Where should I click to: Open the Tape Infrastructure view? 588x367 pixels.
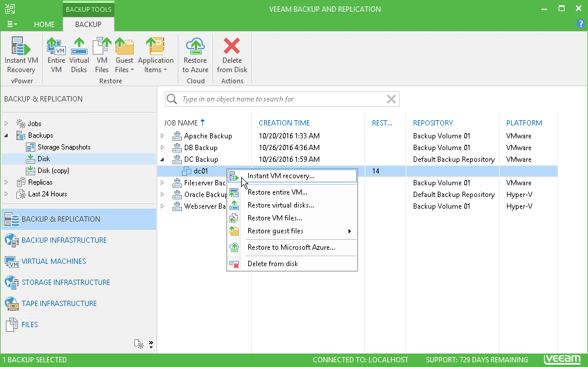61,303
